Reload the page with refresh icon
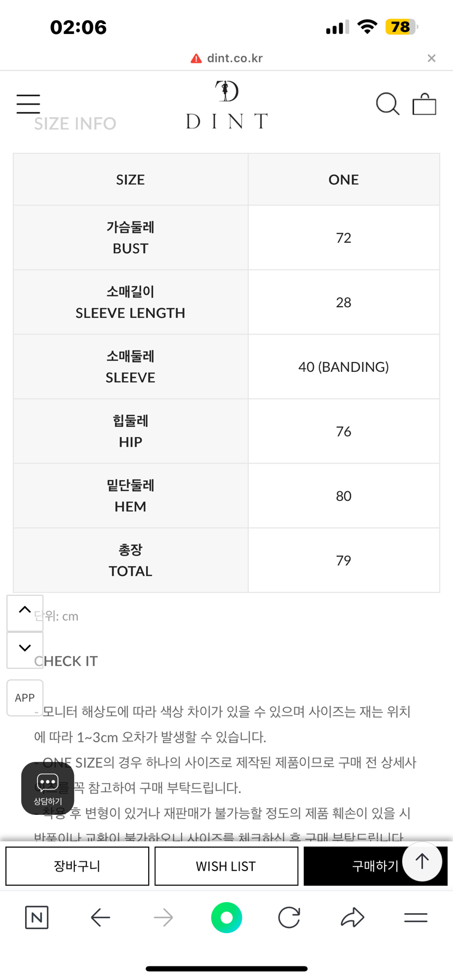The width and height of the screenshot is (453, 980). click(289, 917)
